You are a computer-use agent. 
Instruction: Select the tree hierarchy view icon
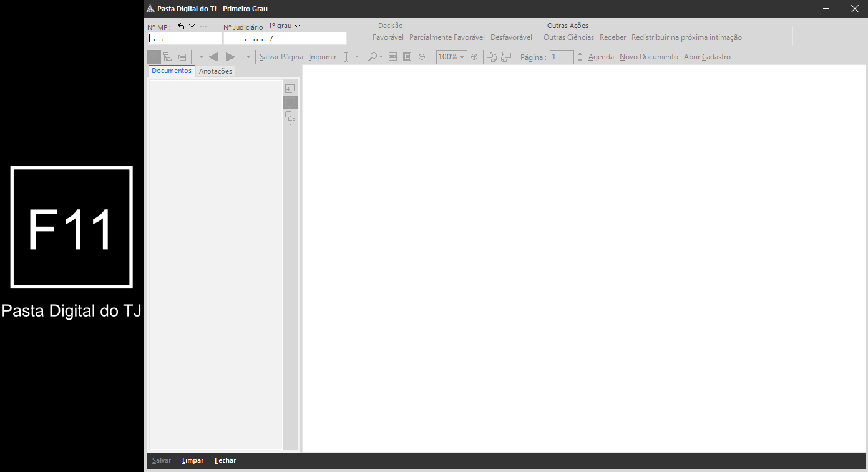pyautogui.click(x=168, y=57)
